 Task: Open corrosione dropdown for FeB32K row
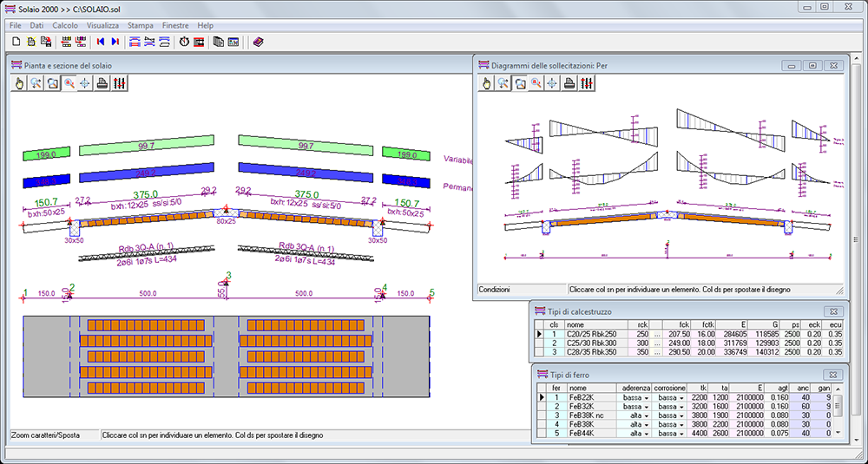[x=681, y=407]
